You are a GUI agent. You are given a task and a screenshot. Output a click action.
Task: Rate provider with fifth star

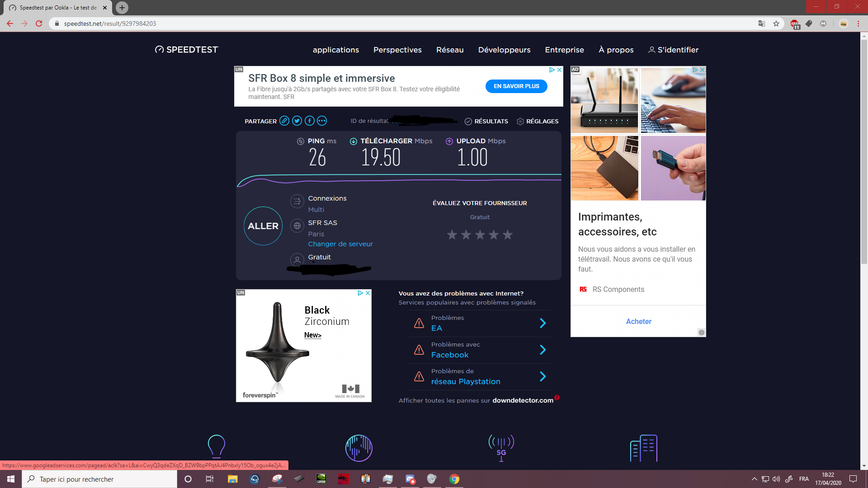tap(508, 235)
